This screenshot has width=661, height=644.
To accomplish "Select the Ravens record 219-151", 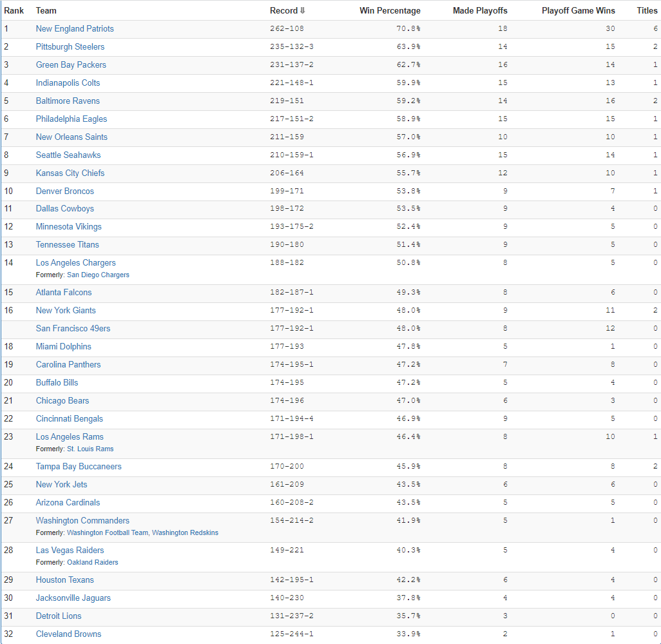I will pyautogui.click(x=287, y=101).
